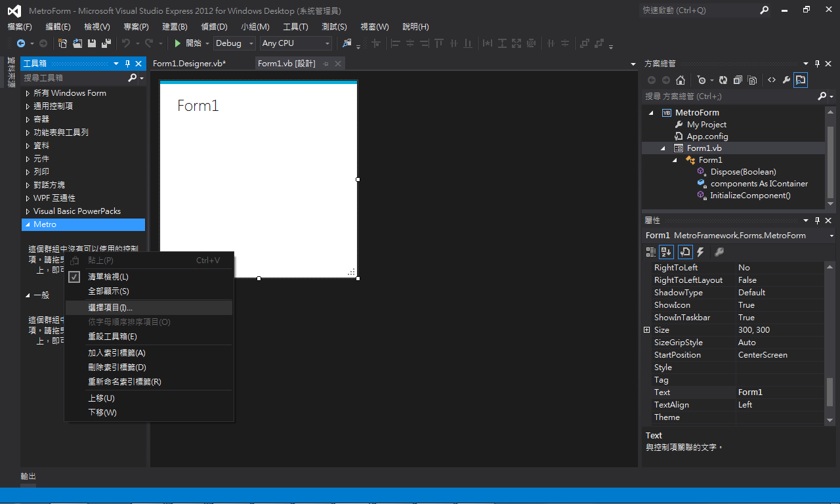Viewport: 840px width, 504px height.
Task: Choose 選擇項目(I)... in context menu
Action: click(x=149, y=308)
